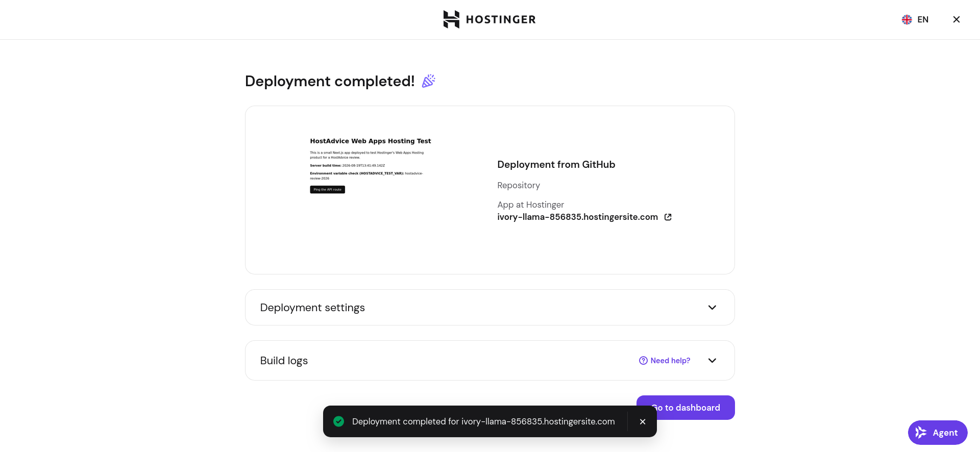Image resolution: width=980 pixels, height=452 pixels.
Task: Click the party popper celebration icon
Action: [428, 81]
